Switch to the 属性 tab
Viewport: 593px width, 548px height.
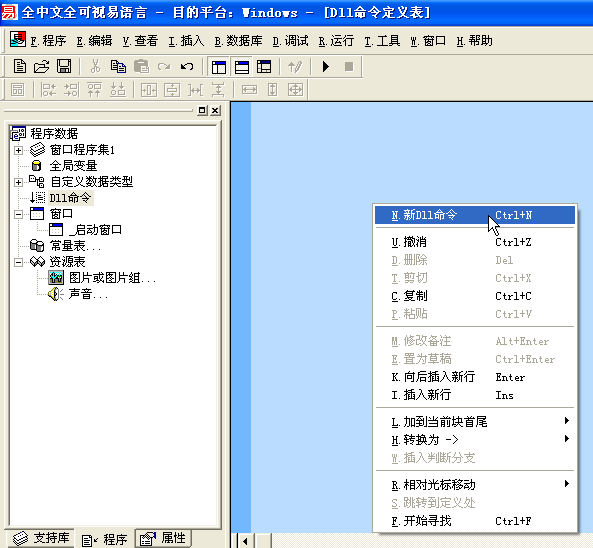click(163, 538)
